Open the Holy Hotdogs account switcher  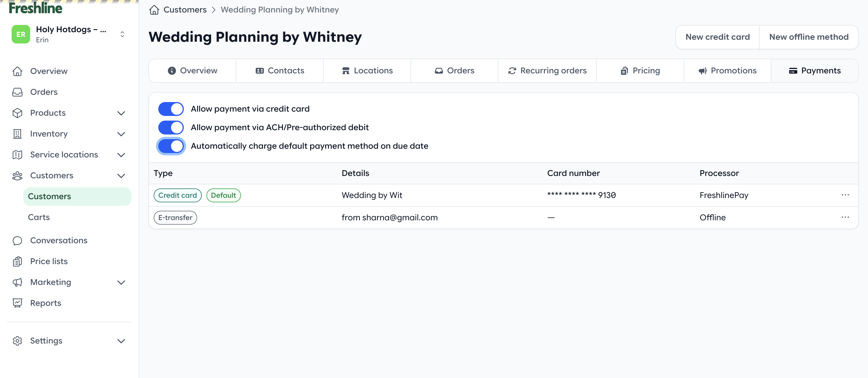[122, 34]
